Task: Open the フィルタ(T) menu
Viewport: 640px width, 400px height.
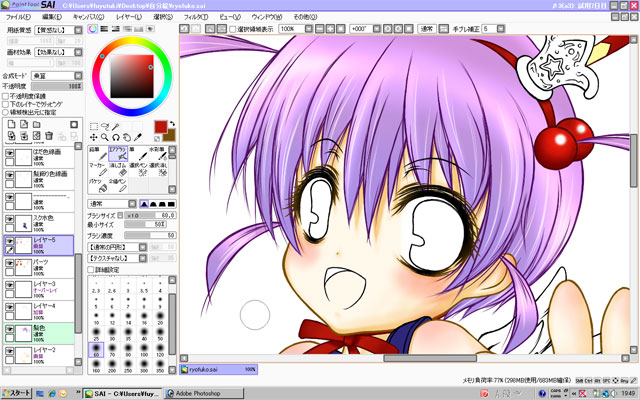Action: pos(196,17)
